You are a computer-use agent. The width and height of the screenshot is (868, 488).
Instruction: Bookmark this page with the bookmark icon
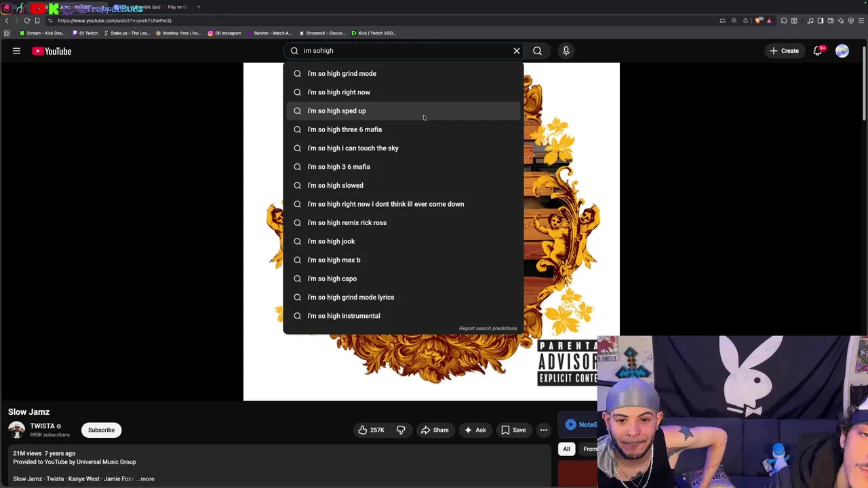(x=37, y=20)
